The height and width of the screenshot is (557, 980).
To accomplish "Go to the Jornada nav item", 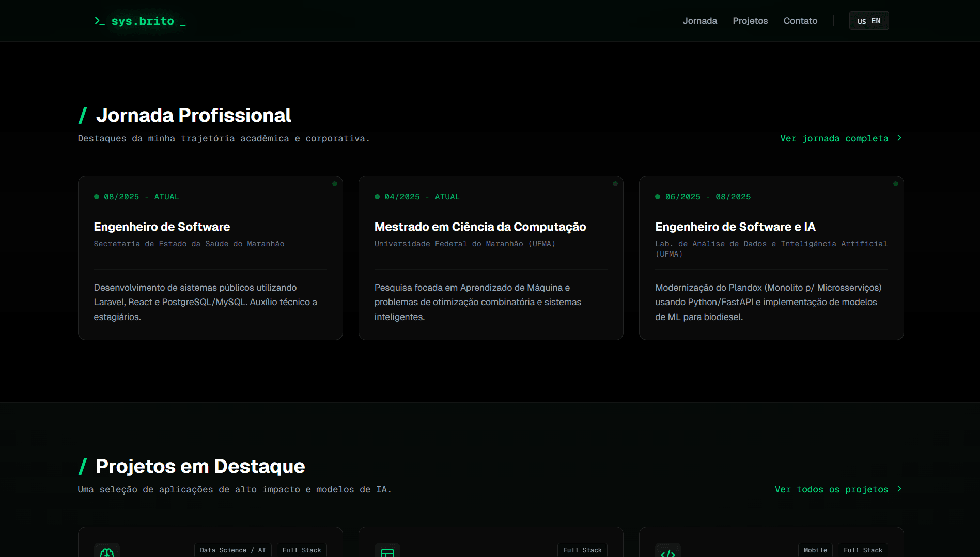I will [699, 21].
